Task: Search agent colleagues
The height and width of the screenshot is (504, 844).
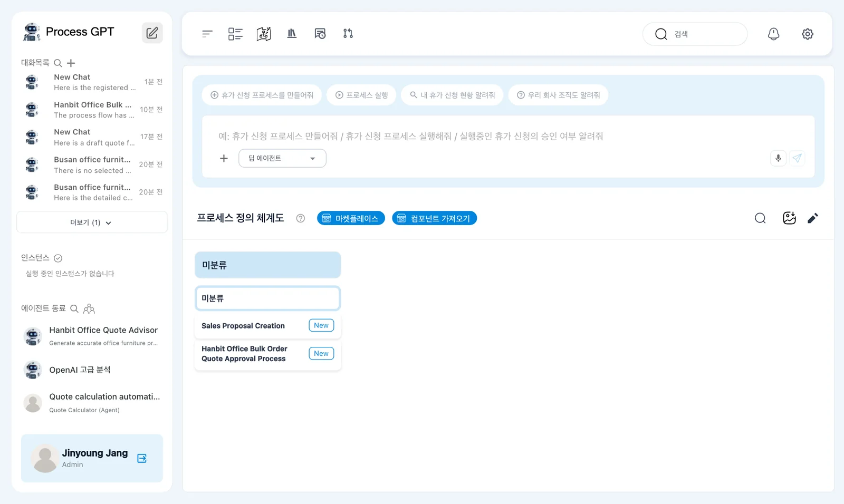Action: (x=74, y=308)
